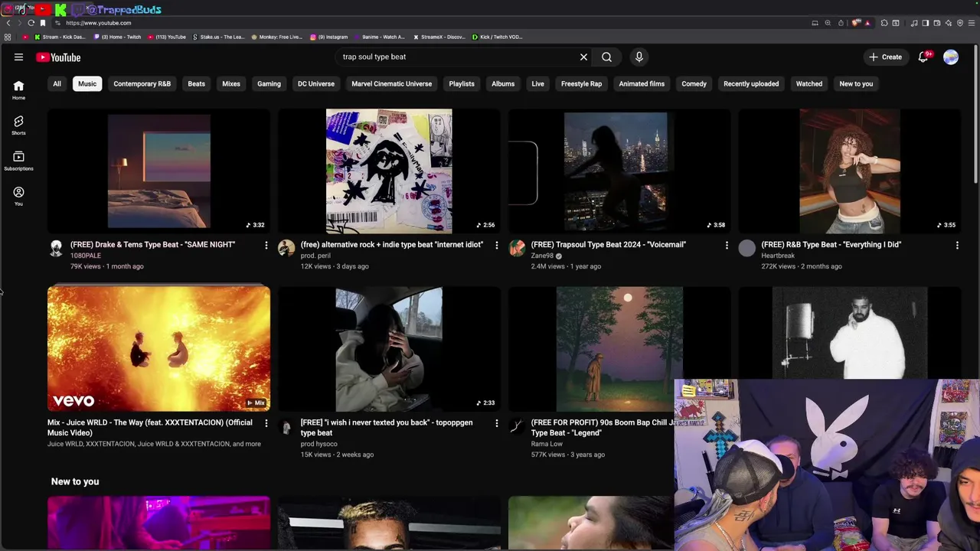
Task: Open the Brave wallet icon
Action: [x=937, y=23]
